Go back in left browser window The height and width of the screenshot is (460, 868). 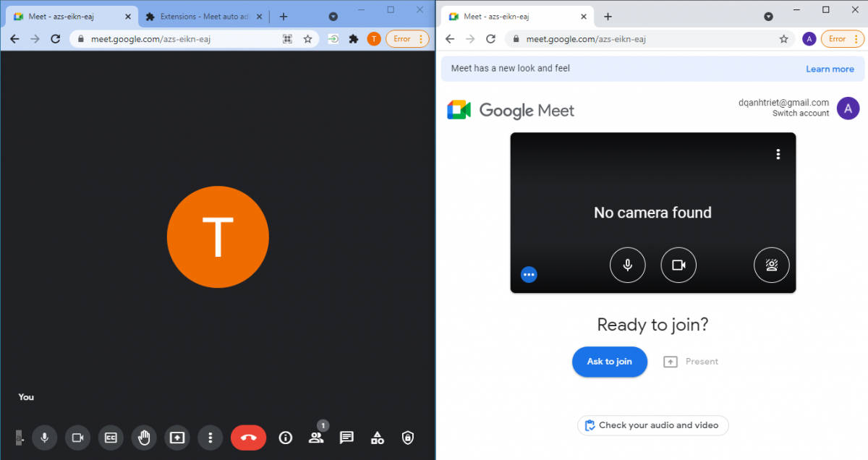coord(14,39)
